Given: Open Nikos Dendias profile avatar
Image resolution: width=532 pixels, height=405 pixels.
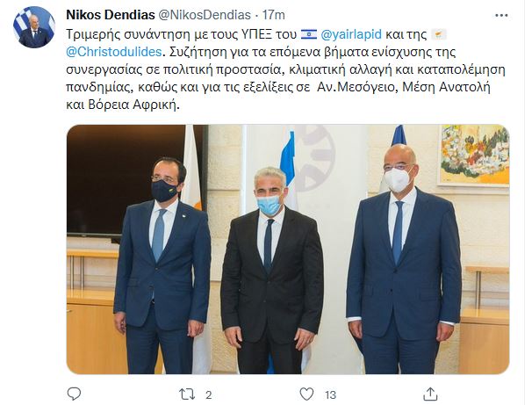Looking at the screenshot, I should point(34,27).
